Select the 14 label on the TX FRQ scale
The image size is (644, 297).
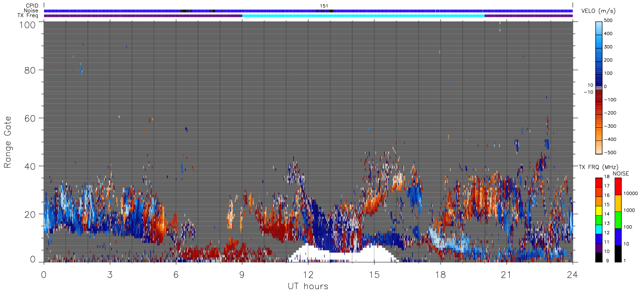pyautogui.click(x=606, y=214)
